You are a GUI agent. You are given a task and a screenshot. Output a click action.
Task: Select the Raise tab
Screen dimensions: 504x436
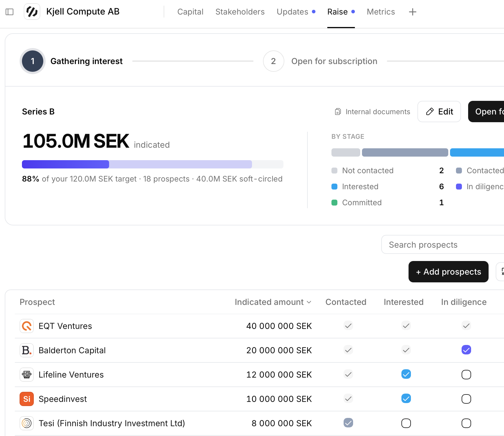coord(341,12)
